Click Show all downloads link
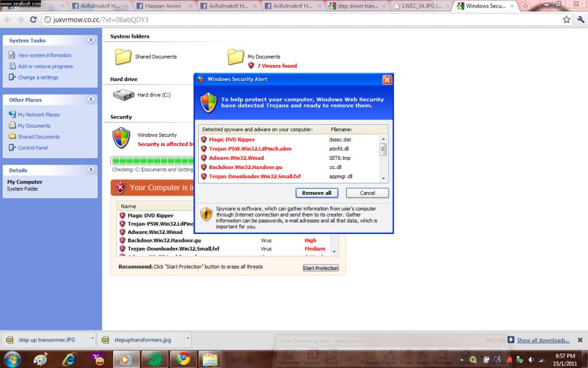Viewport: 588px width, 368px height. click(x=543, y=340)
